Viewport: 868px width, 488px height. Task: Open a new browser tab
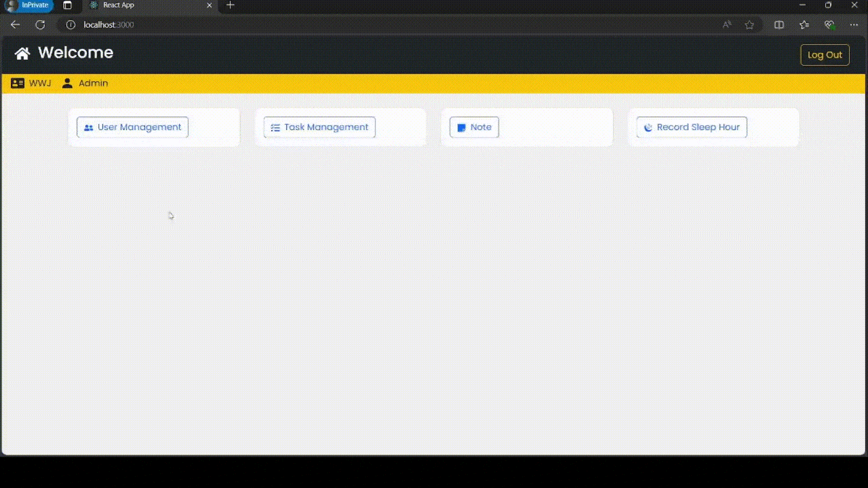point(230,5)
